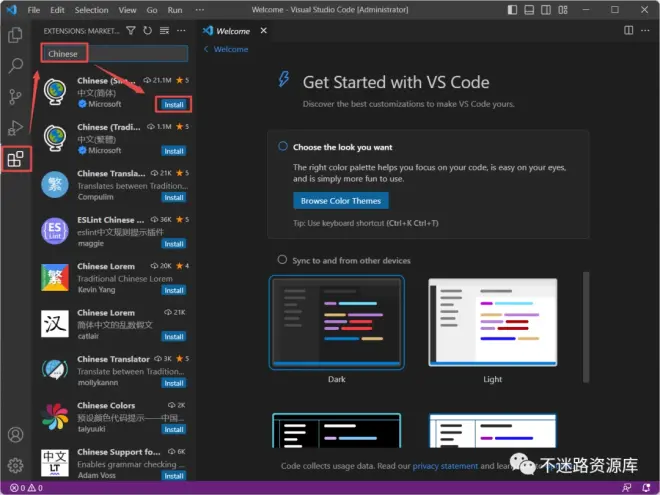The height and width of the screenshot is (495, 660).
Task: Toggle panel layout icon in title bar
Action: (529, 10)
